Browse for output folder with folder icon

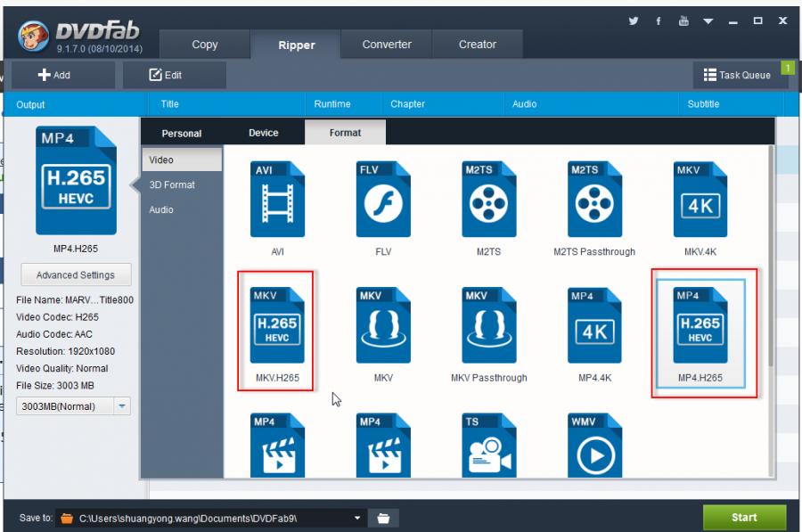[383, 518]
